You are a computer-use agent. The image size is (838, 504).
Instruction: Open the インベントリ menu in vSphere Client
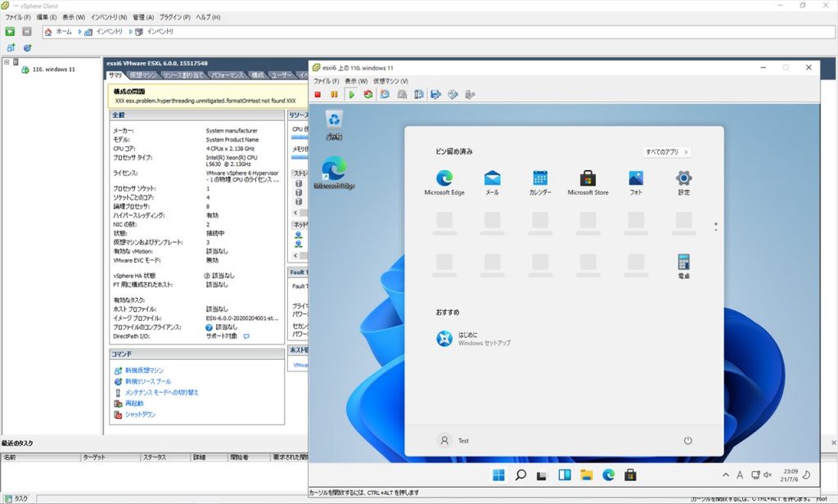point(109,17)
